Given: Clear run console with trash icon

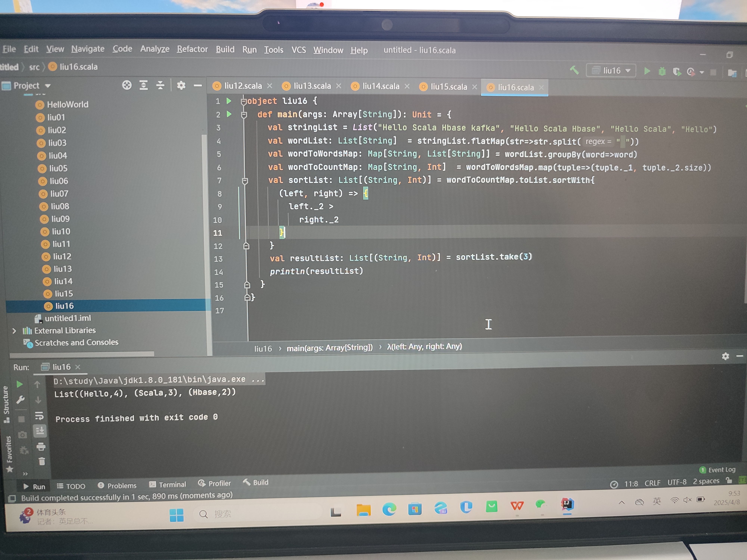Looking at the screenshot, I should (x=41, y=461).
